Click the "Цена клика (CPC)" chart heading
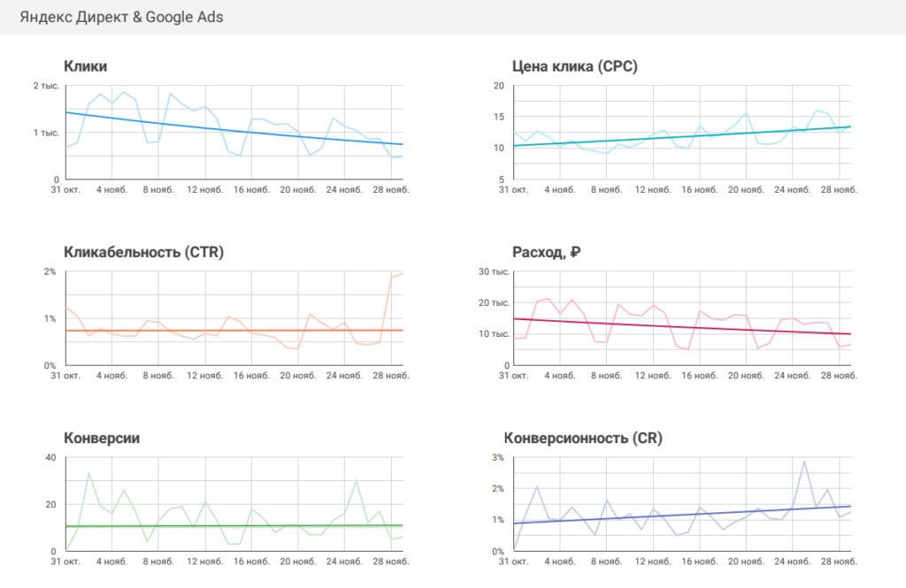 coord(575,66)
